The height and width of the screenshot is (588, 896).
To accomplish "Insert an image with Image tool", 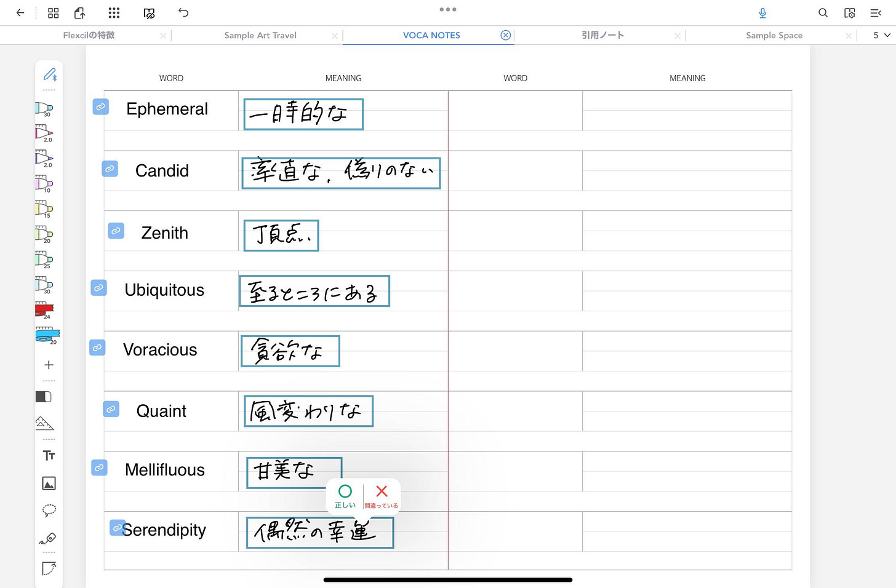I will pyautogui.click(x=49, y=483).
